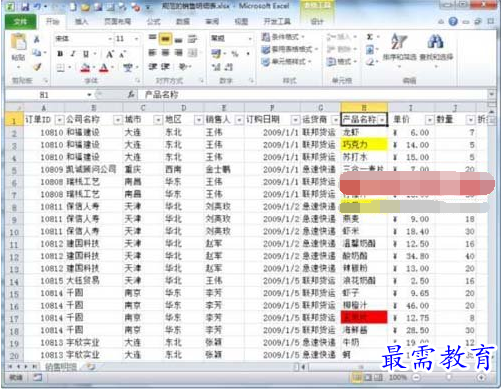Select column H header

(x=364, y=108)
